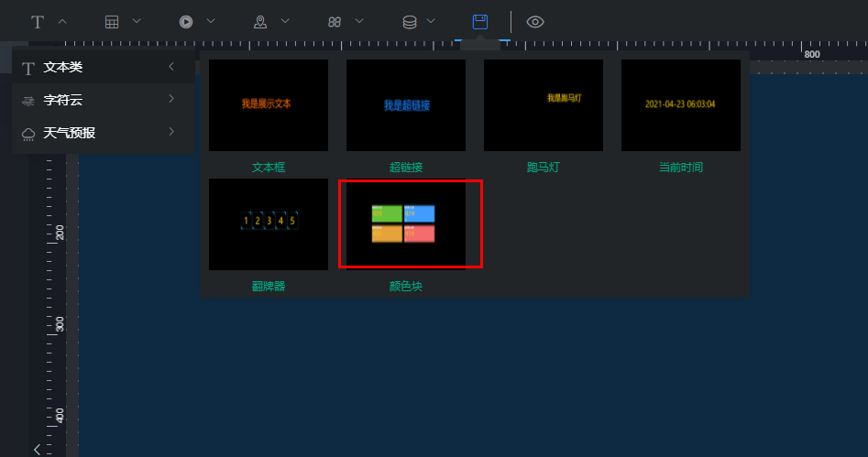The image size is (868, 457).
Task: Click the 颜色块 label
Action: (x=406, y=286)
